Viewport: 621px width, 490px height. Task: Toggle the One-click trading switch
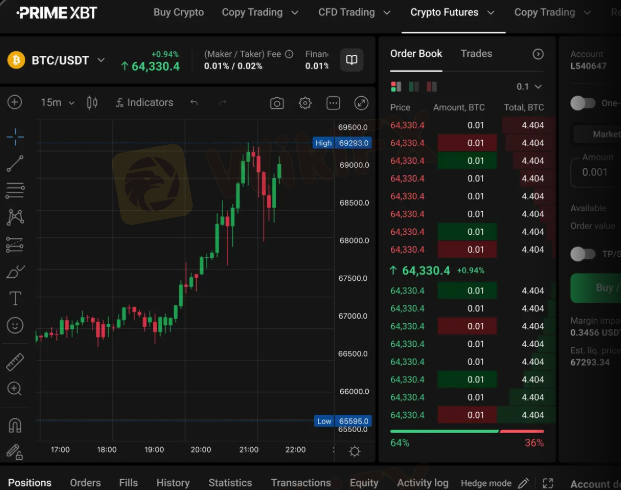click(582, 103)
